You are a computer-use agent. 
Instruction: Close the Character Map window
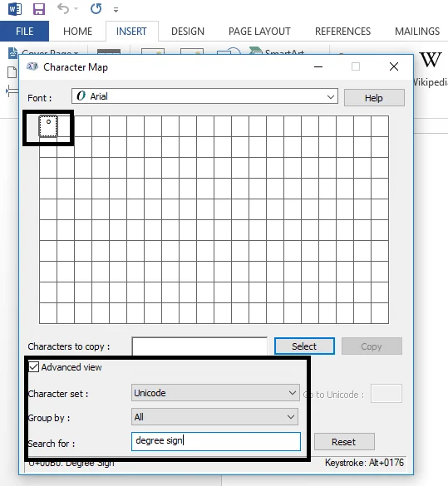394,66
